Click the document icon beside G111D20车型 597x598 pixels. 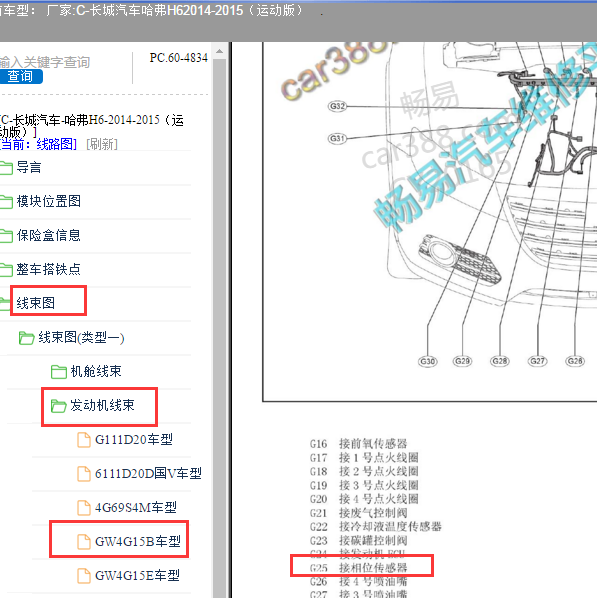click(x=84, y=440)
